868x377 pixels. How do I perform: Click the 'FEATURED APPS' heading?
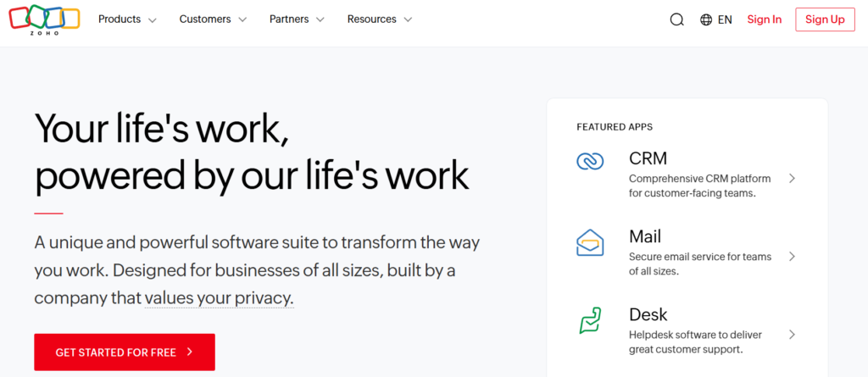point(615,127)
